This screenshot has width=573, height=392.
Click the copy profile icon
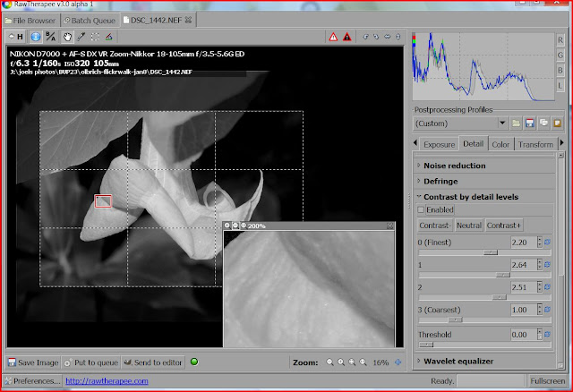[x=543, y=124]
